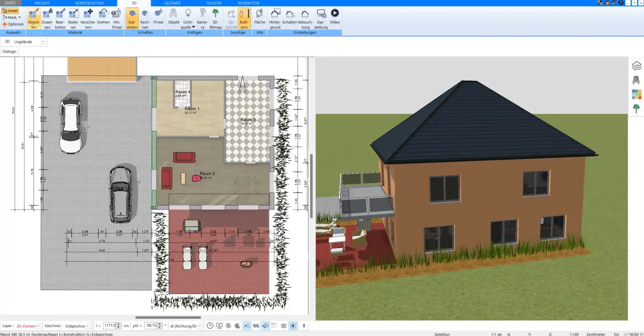Open the DATEI menu
This screenshot has width=644, height=336.
(x=10, y=3)
